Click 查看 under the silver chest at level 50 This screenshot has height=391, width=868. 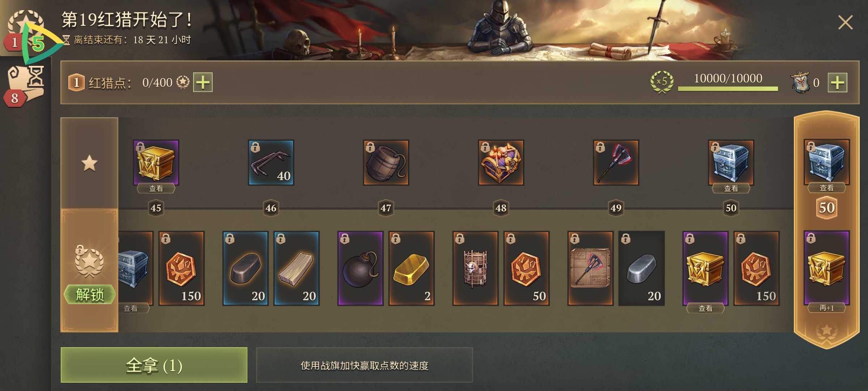pyautogui.click(x=731, y=188)
